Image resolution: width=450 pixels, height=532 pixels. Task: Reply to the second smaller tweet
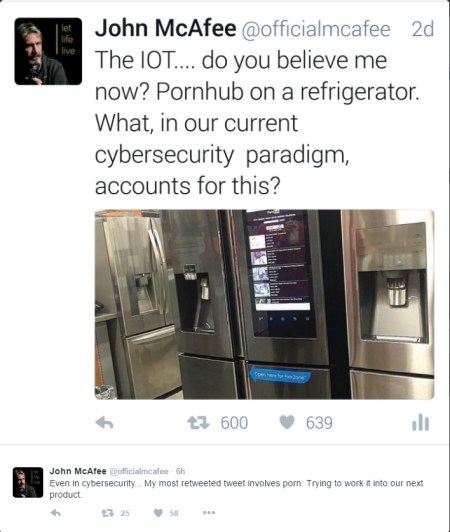pos(56,513)
